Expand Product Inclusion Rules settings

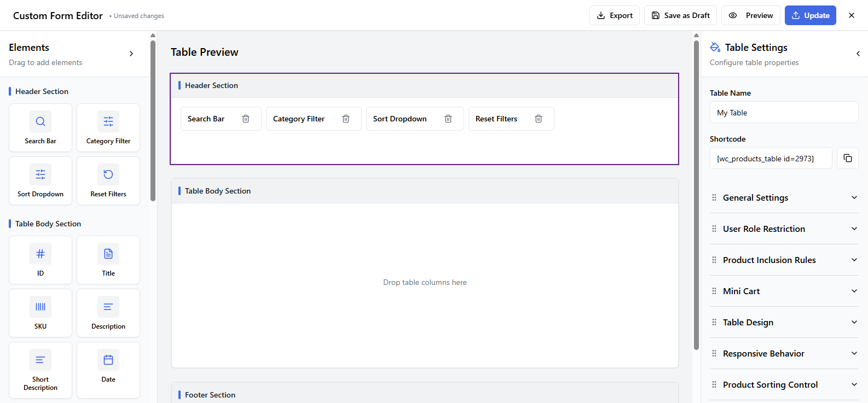click(784, 260)
